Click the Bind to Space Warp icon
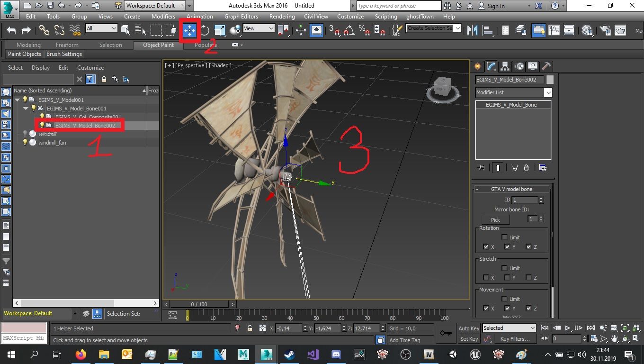 75,30
